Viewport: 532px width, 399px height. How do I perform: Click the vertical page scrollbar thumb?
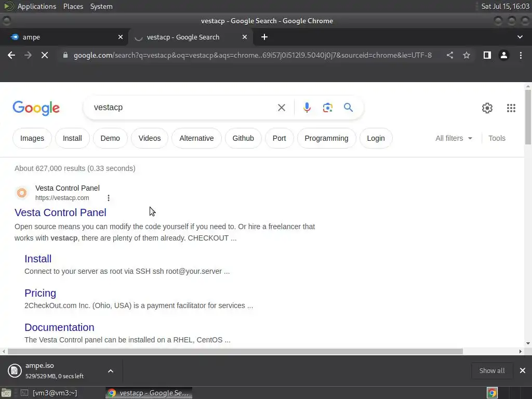coord(528,117)
